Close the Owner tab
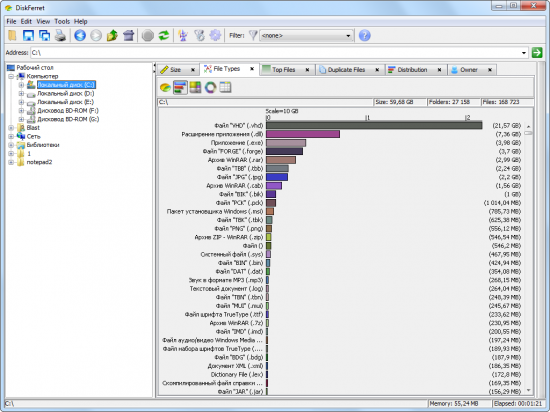The height and width of the screenshot is (412, 550). pos(490,70)
